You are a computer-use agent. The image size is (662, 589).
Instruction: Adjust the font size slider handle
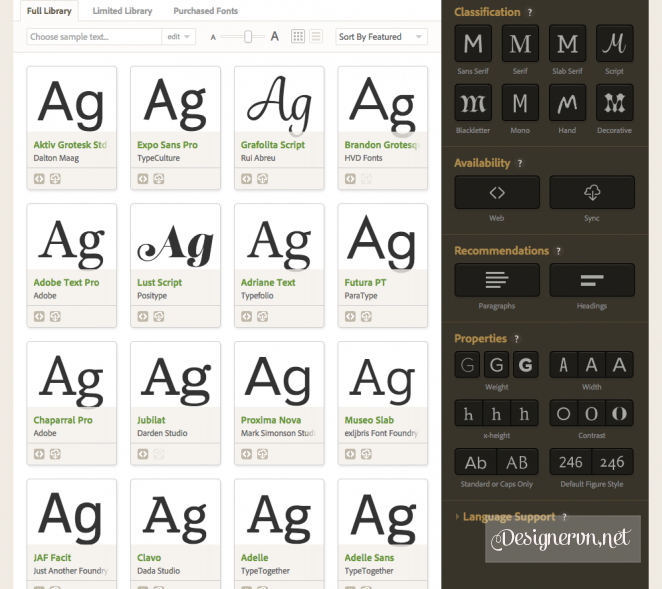pyautogui.click(x=248, y=37)
